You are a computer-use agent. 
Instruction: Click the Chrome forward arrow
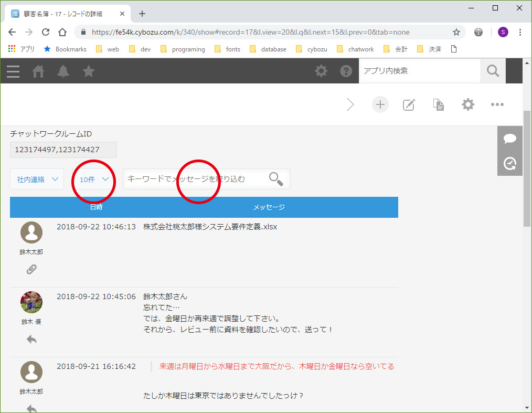tap(29, 32)
